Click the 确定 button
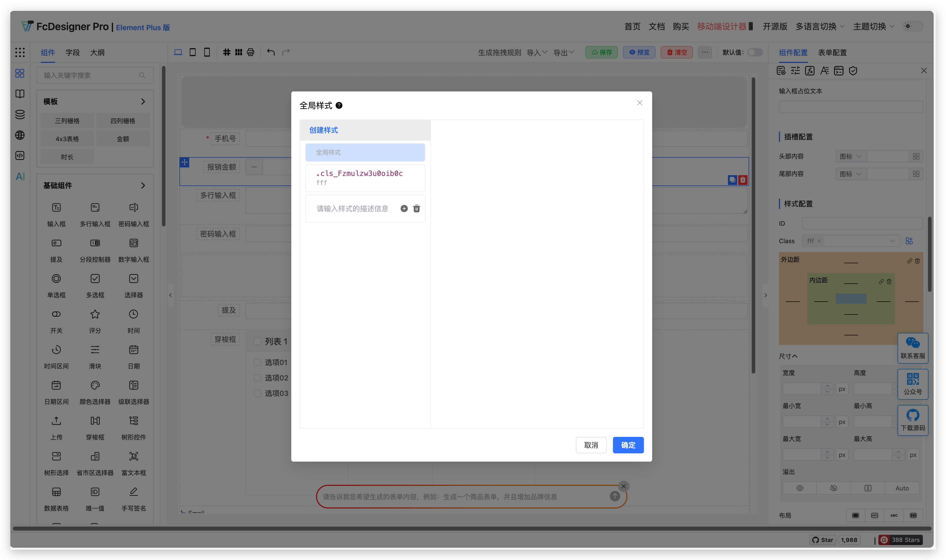Image resolution: width=946 pixels, height=560 pixels. [x=628, y=445]
